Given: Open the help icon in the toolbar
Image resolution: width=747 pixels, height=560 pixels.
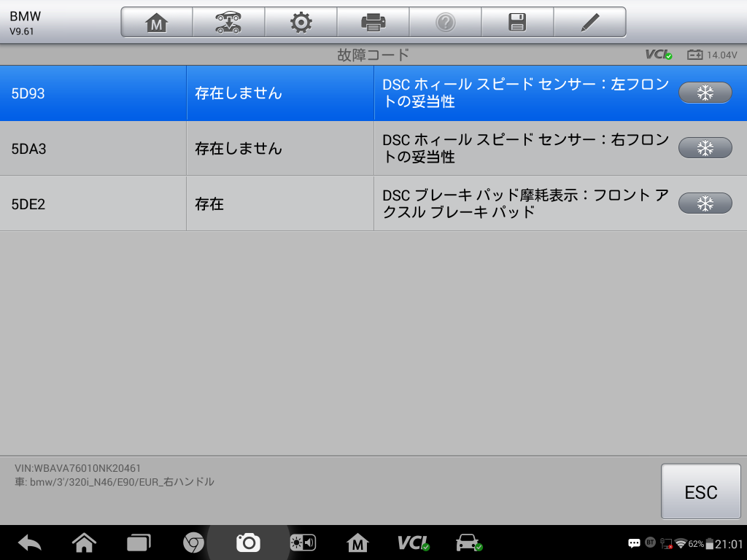Looking at the screenshot, I should coord(445,21).
